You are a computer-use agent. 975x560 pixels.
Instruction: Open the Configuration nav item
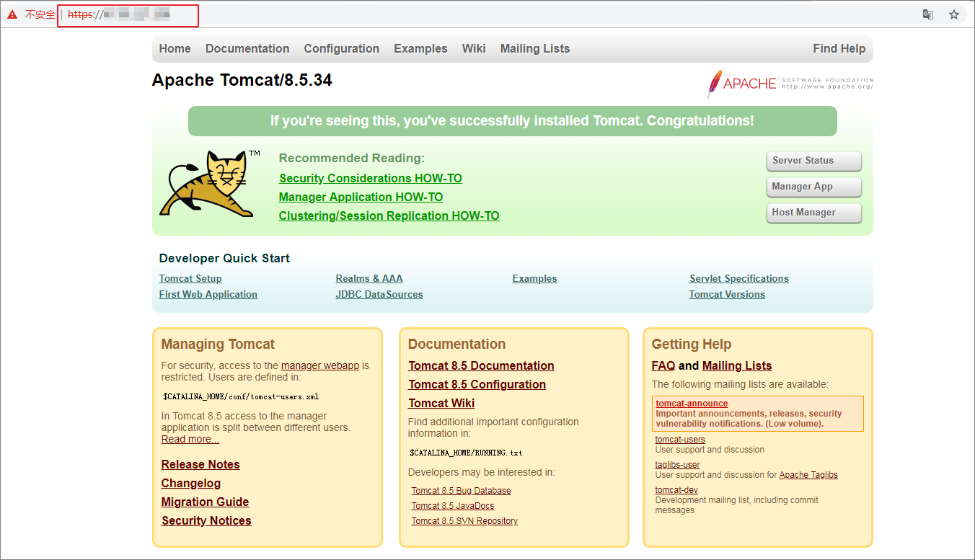pos(342,48)
